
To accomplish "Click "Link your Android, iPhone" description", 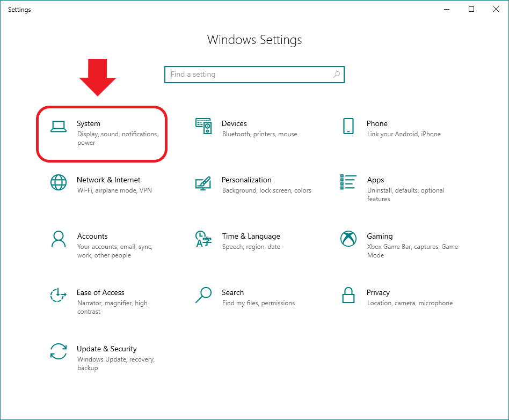I will (404, 134).
